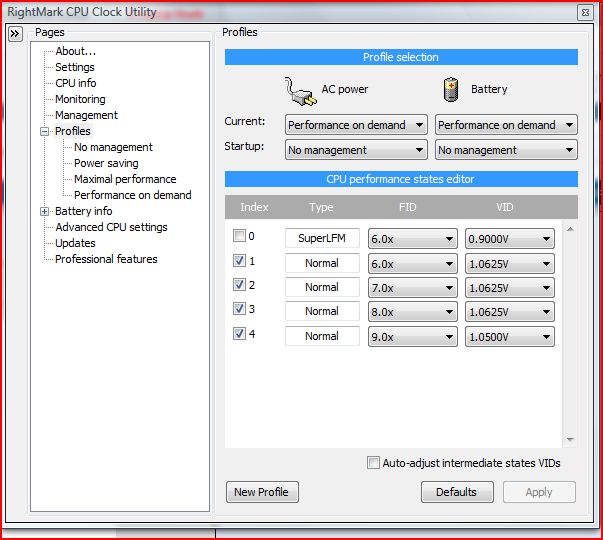Expand the Battery info tree node

[45, 212]
